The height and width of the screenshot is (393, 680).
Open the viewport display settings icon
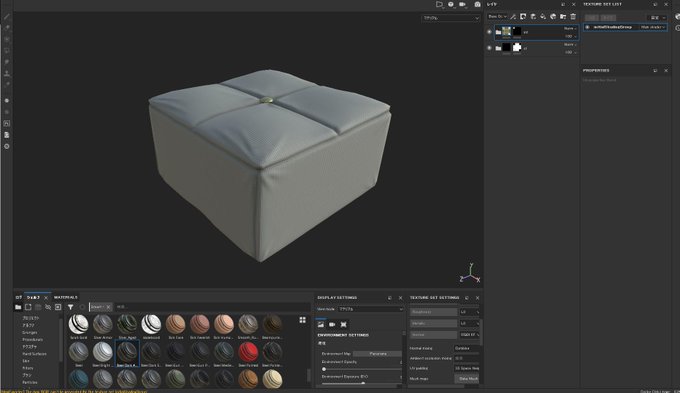click(343, 324)
